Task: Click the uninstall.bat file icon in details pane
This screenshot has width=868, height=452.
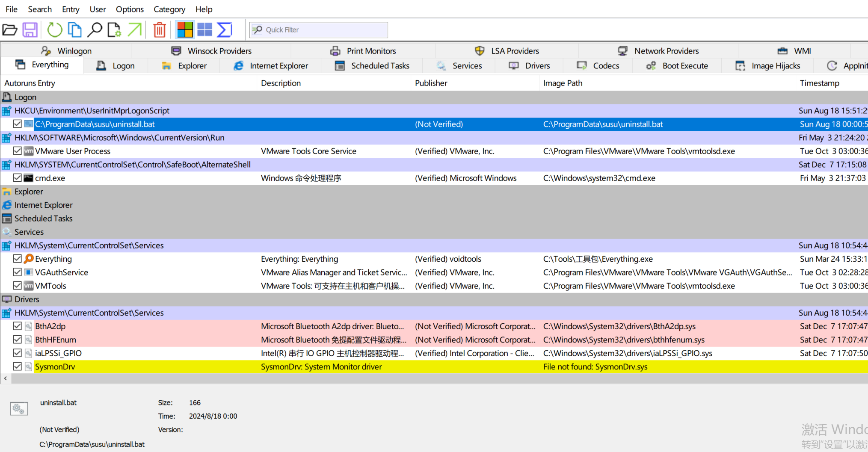Action: coord(19,409)
